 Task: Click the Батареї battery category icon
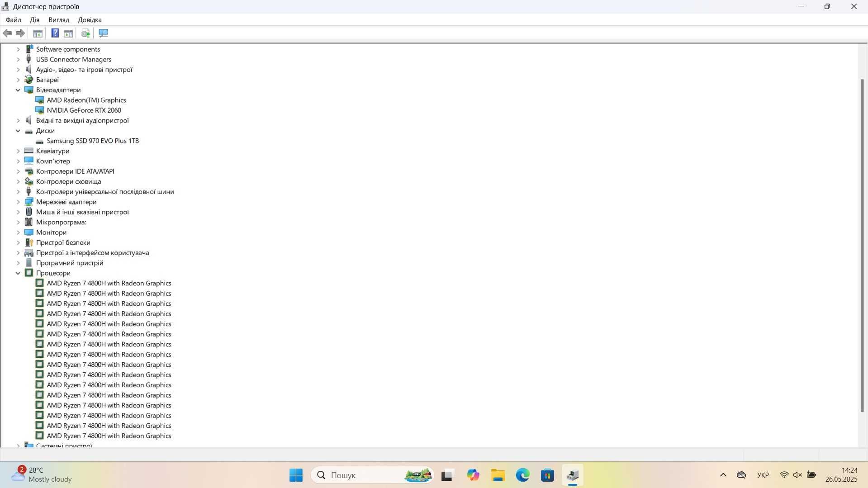tap(29, 80)
